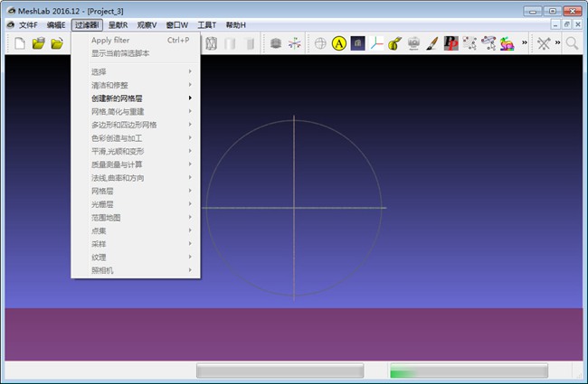
Task: Click the crossed tools delete icon
Action: pyautogui.click(x=544, y=43)
